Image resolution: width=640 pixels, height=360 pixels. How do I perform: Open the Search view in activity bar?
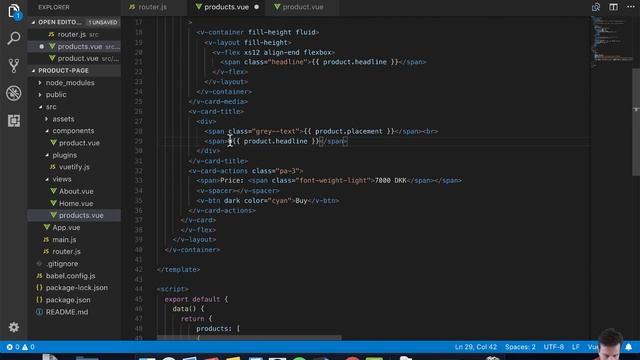pos(13,39)
